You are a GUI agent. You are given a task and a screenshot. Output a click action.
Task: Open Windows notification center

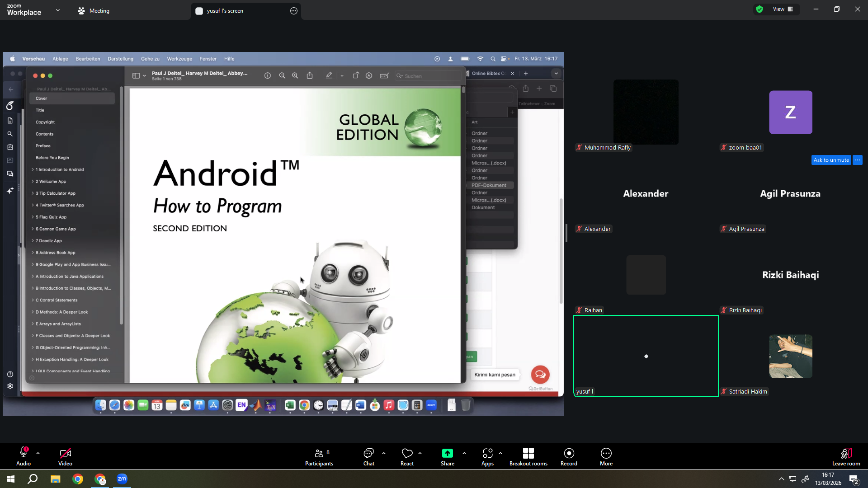coord(854,479)
